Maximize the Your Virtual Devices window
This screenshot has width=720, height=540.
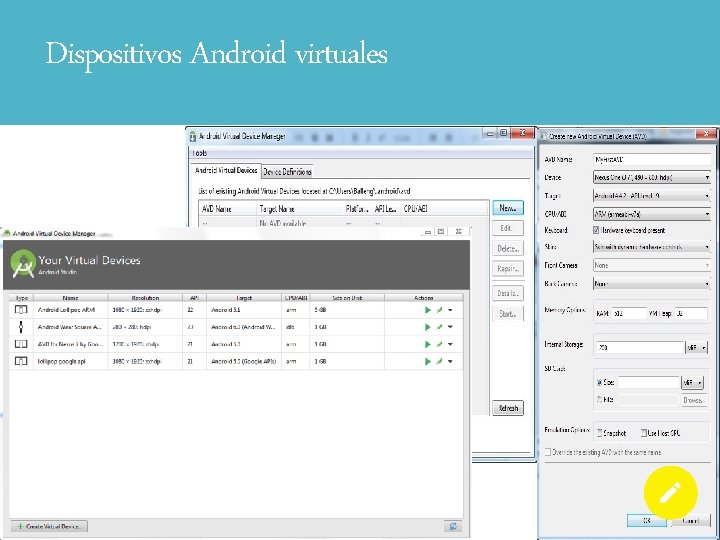pyautogui.click(x=441, y=231)
